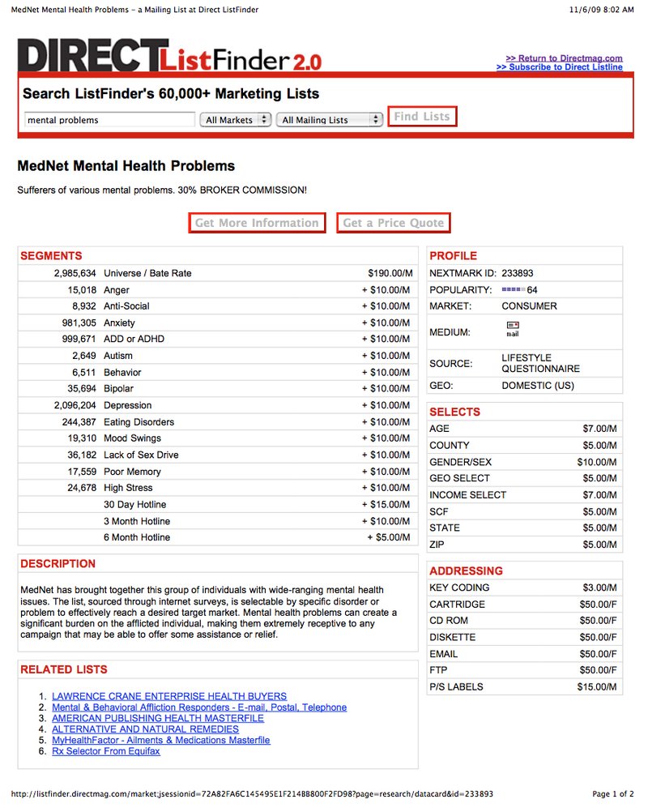Select the Autism segment row
Screen dimensions: 648x812
[218, 356]
